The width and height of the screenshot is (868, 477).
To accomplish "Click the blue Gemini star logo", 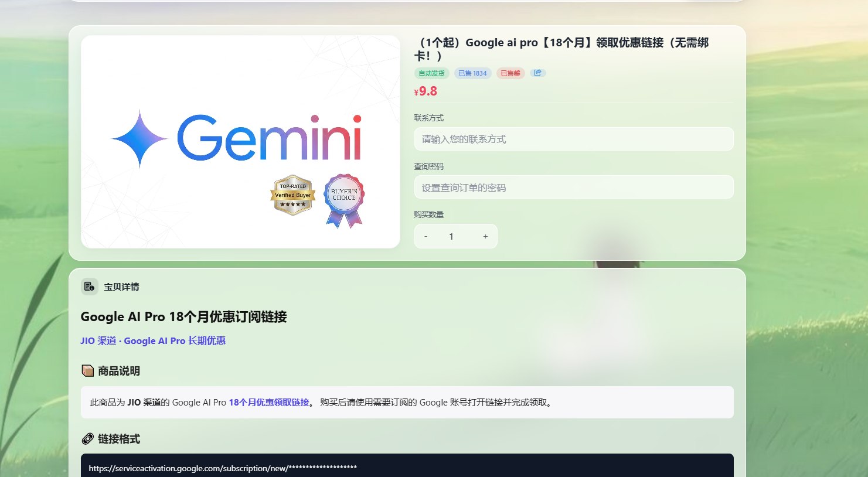I will (x=139, y=139).
